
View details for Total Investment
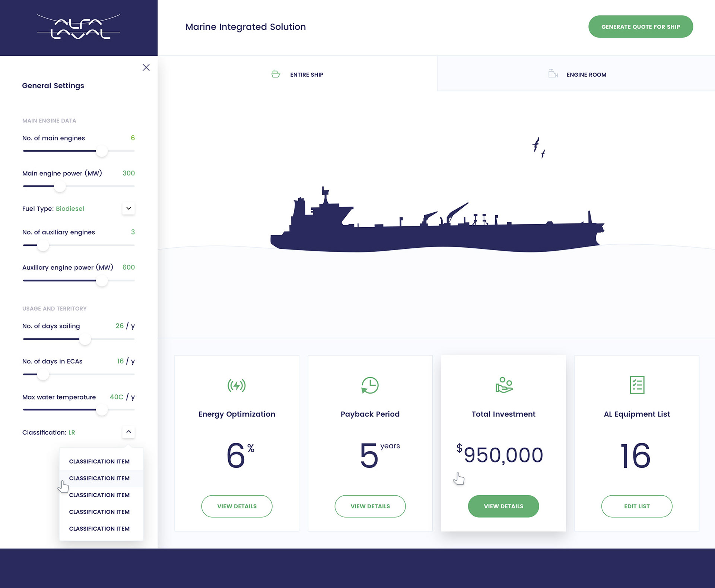(x=503, y=506)
